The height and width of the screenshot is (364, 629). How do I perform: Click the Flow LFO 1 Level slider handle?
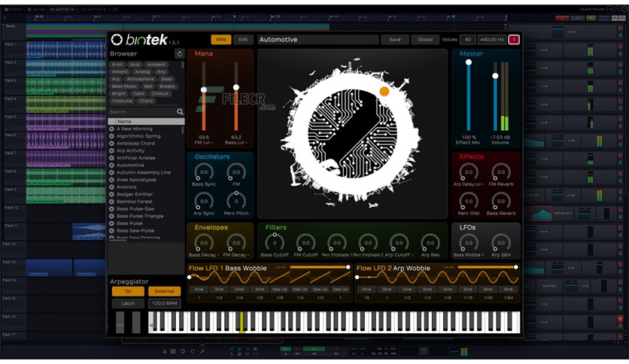[348, 267]
